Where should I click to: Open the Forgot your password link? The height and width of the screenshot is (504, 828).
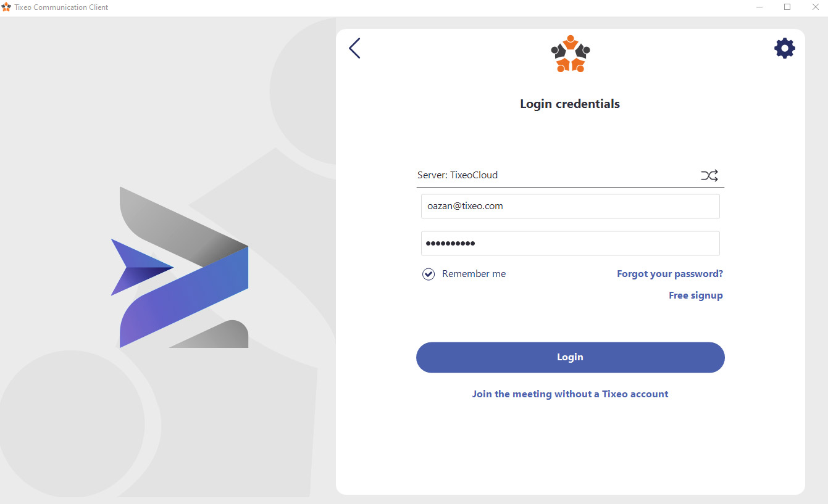(670, 274)
